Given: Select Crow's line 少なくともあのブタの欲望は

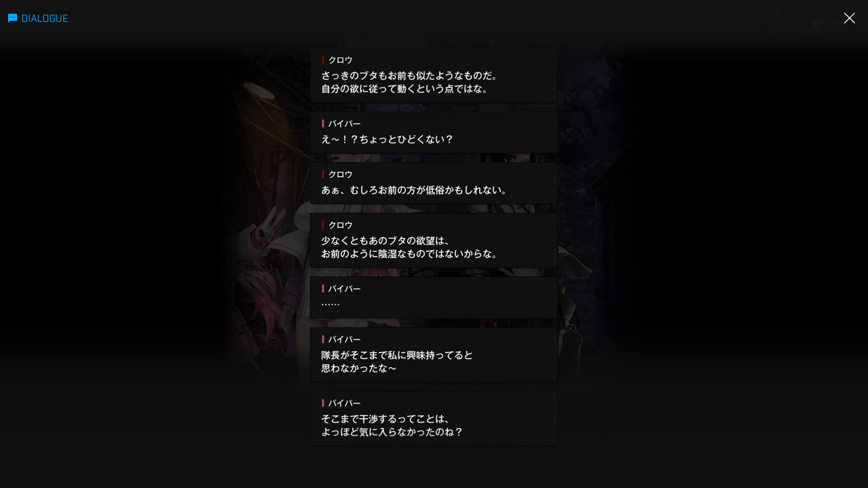Looking at the screenshot, I should [x=434, y=240].
